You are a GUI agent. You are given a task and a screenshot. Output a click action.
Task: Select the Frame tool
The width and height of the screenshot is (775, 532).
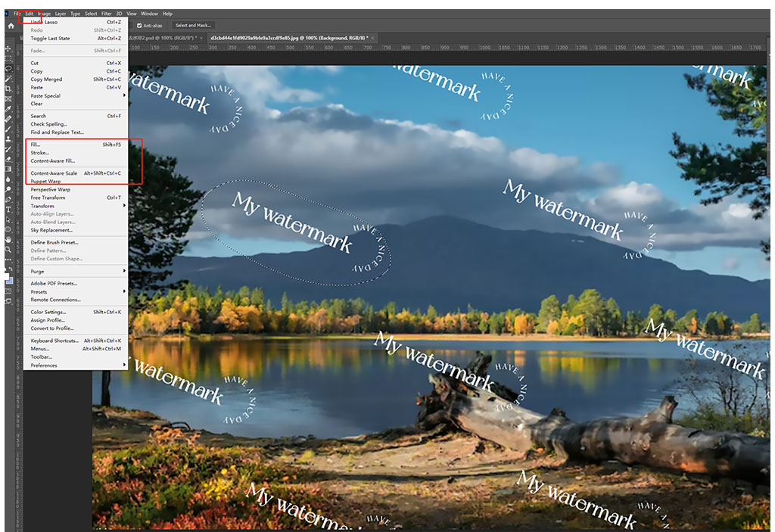point(8,98)
